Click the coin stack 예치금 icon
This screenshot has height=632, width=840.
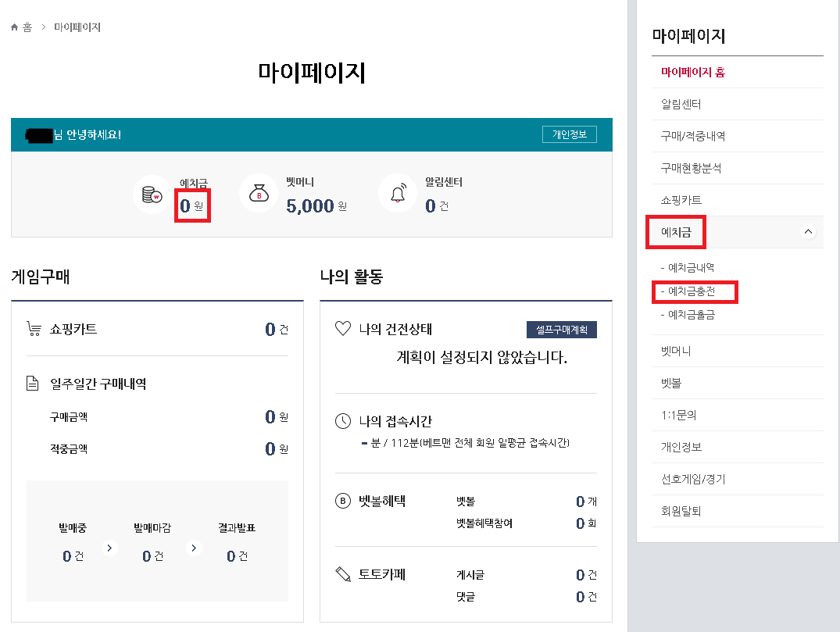pos(152,193)
